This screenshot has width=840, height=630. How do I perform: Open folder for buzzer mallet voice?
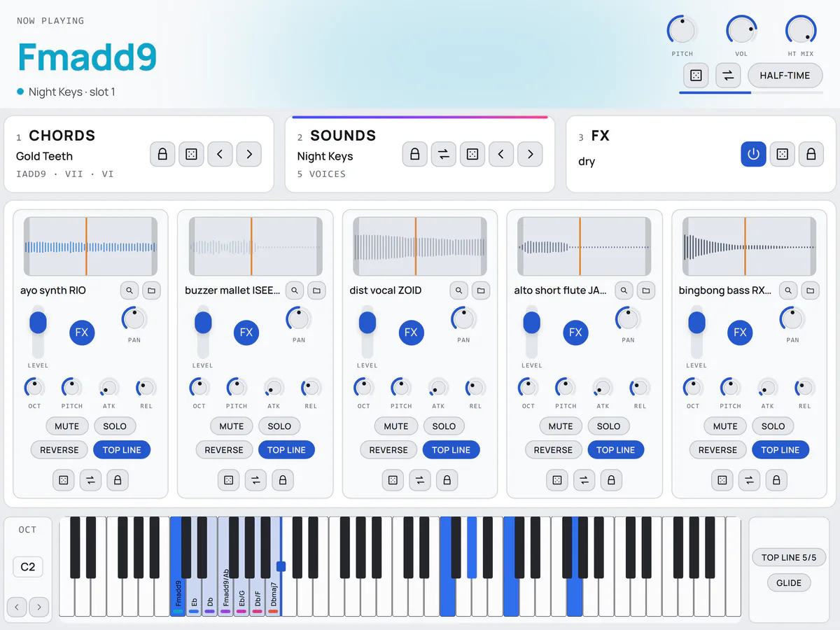pos(316,290)
